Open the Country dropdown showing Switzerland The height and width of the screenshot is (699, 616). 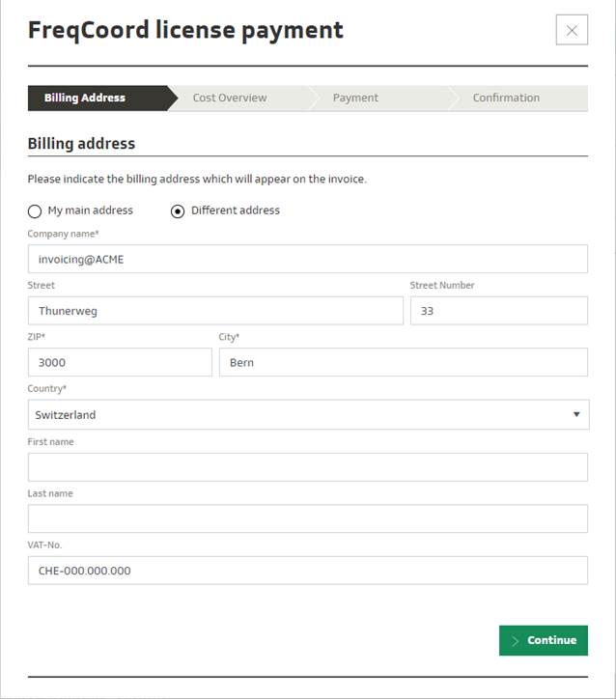307,415
